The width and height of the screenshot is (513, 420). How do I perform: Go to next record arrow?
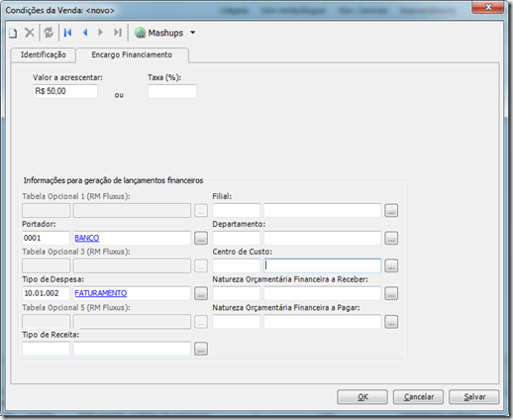coord(101,33)
